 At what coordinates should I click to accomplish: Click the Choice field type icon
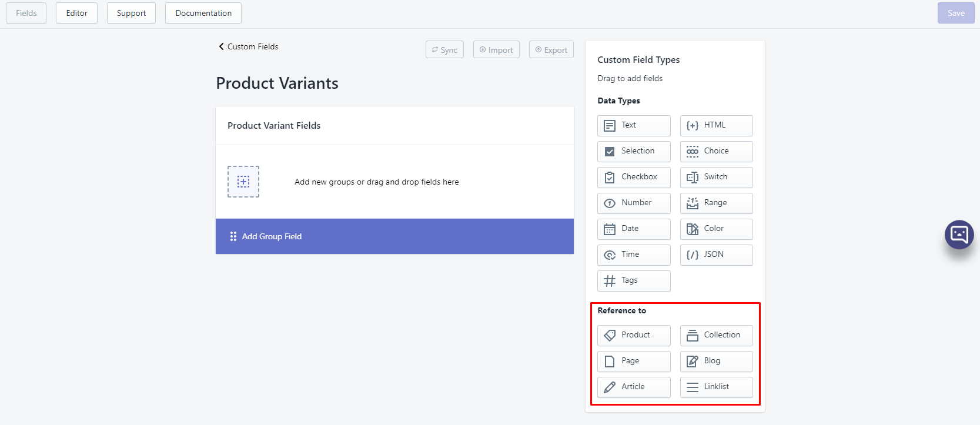pos(693,152)
